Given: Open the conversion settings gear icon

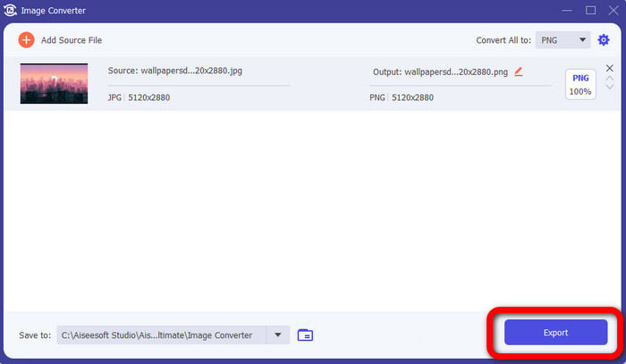Looking at the screenshot, I should (x=604, y=40).
